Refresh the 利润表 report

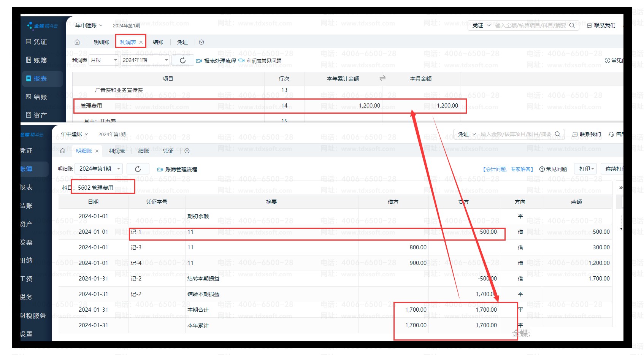(x=182, y=60)
